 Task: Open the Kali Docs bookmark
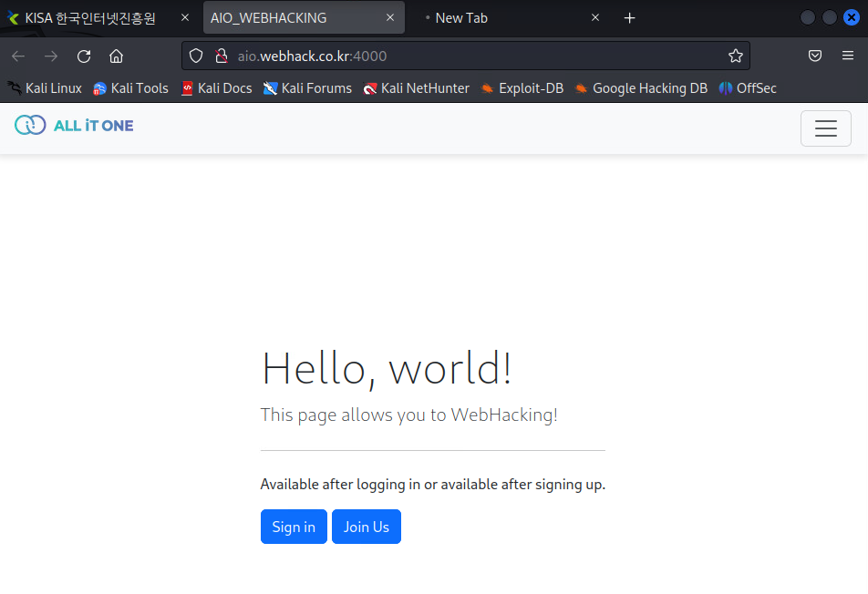[x=216, y=88]
